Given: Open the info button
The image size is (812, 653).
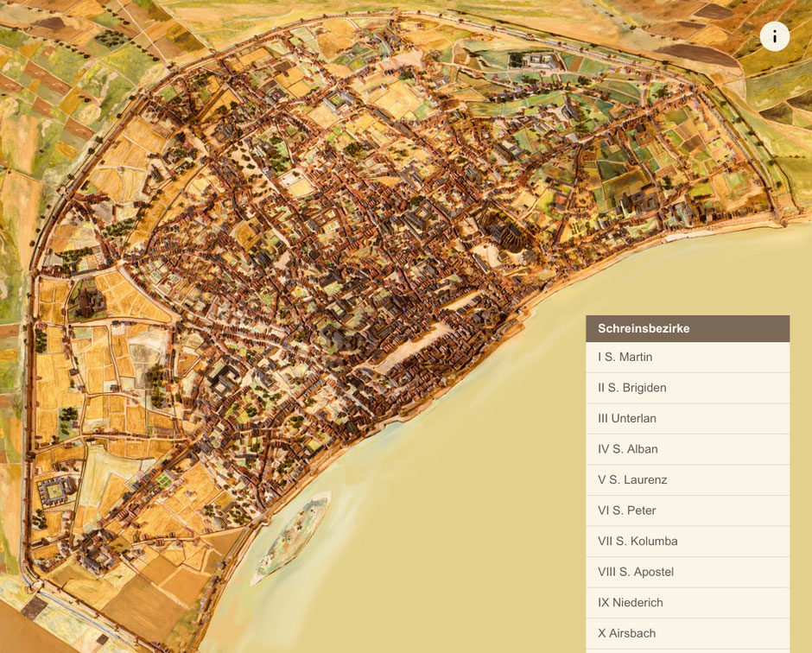Looking at the screenshot, I should coord(774,37).
